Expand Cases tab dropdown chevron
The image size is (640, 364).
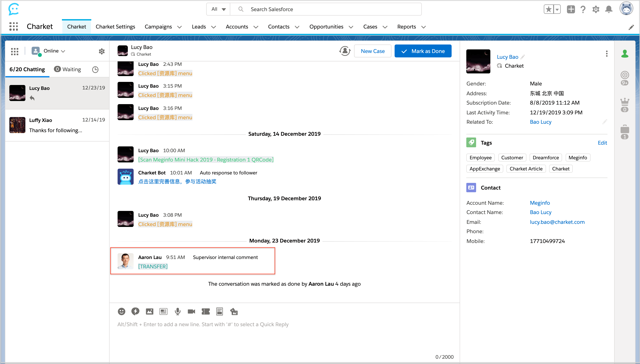click(385, 27)
